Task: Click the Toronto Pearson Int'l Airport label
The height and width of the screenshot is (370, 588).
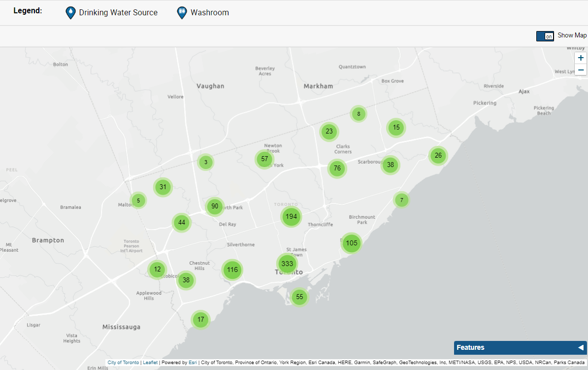Action: [131, 246]
